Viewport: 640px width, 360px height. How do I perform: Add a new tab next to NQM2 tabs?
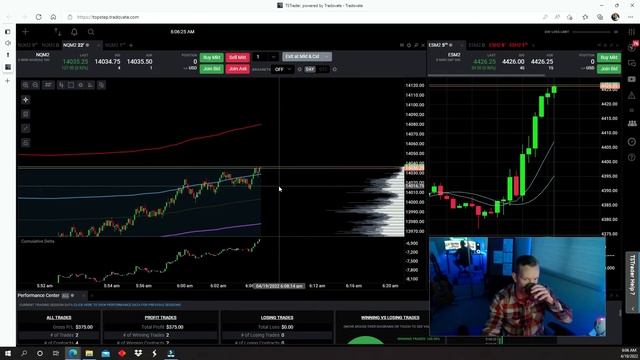[131, 45]
